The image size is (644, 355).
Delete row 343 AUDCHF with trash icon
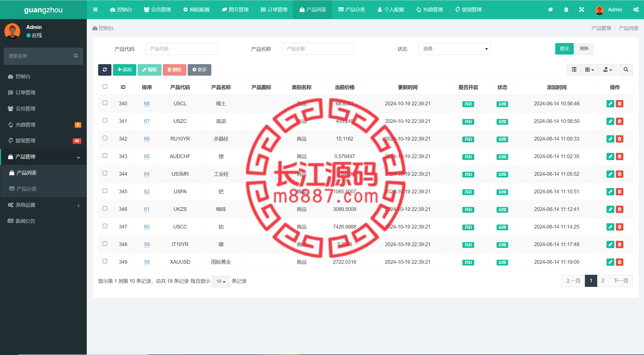[x=619, y=156]
